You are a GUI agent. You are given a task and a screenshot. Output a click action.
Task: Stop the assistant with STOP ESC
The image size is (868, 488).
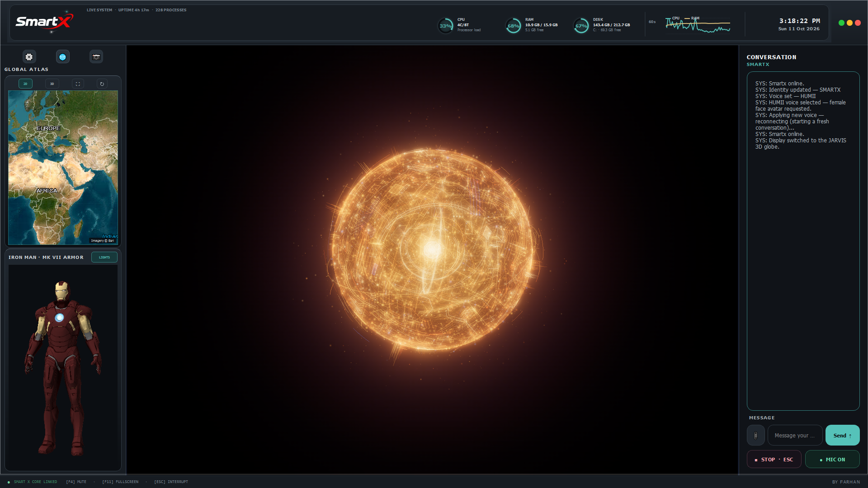coord(774,460)
